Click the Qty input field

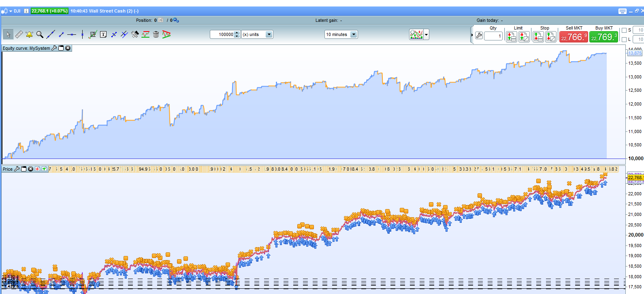point(493,36)
